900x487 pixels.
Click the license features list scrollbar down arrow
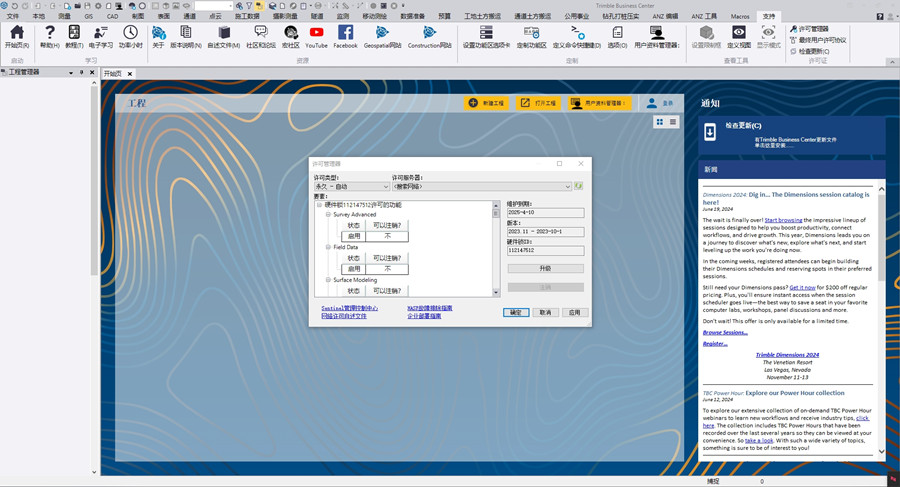click(x=496, y=292)
